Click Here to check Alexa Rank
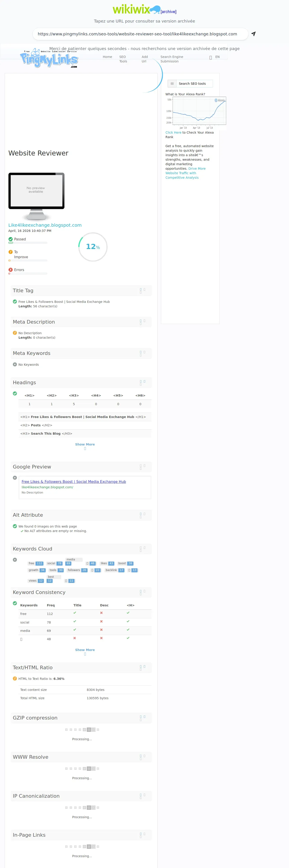The height and width of the screenshot is (868, 289). 173,132
